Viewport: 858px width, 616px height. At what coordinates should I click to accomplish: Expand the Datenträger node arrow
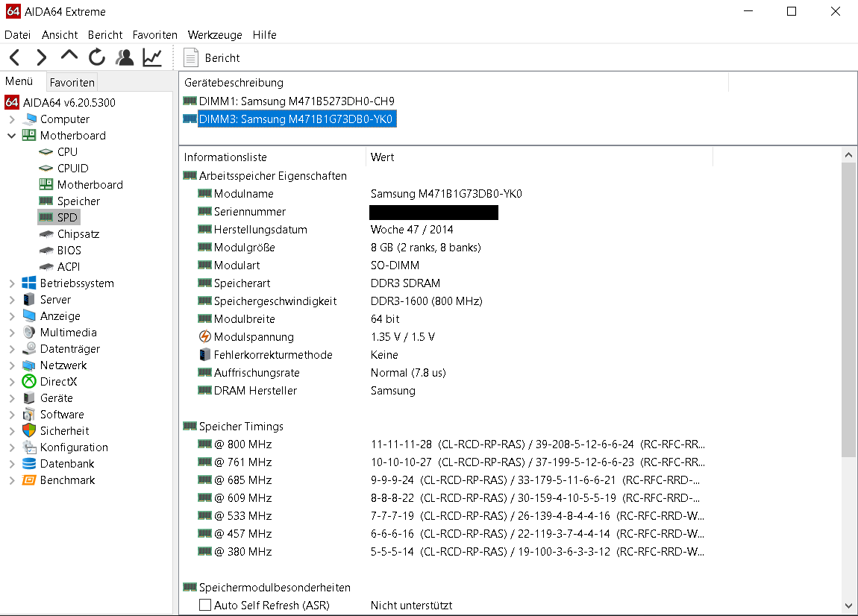click(12, 349)
